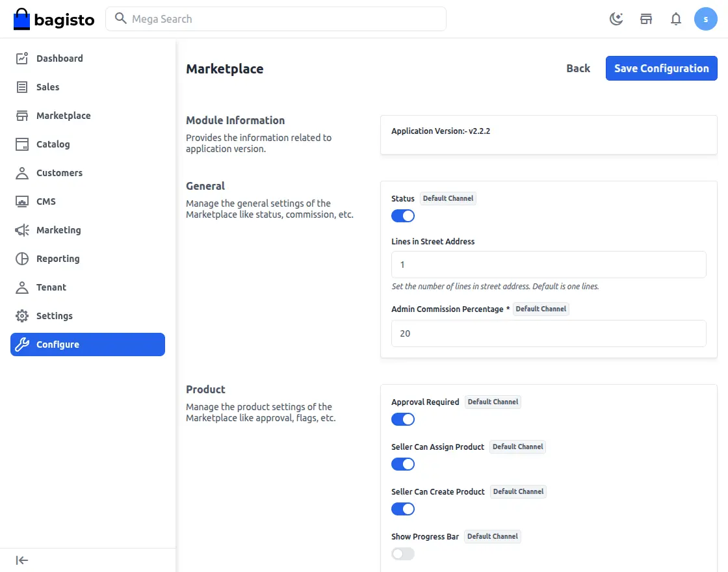
Task: Select the Sales icon in the sidebar
Action: (21, 86)
